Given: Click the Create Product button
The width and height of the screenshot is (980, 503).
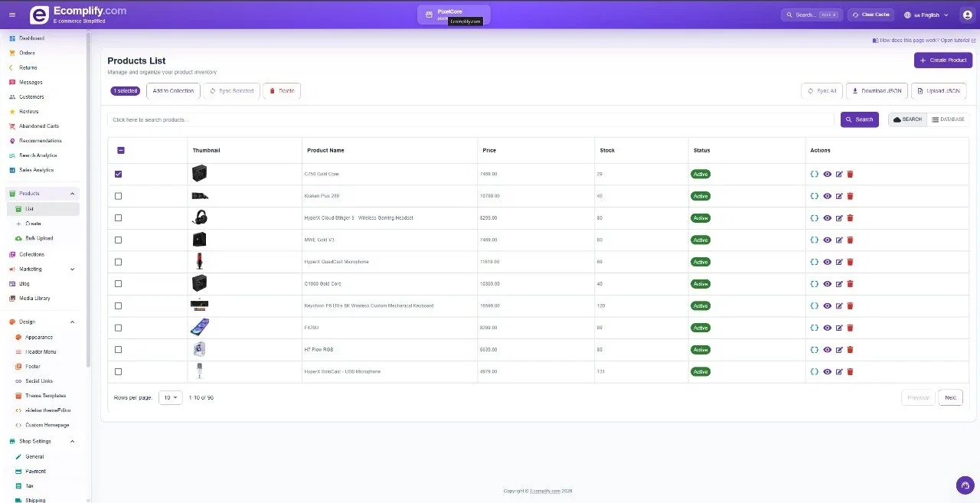Looking at the screenshot, I should click(943, 60).
